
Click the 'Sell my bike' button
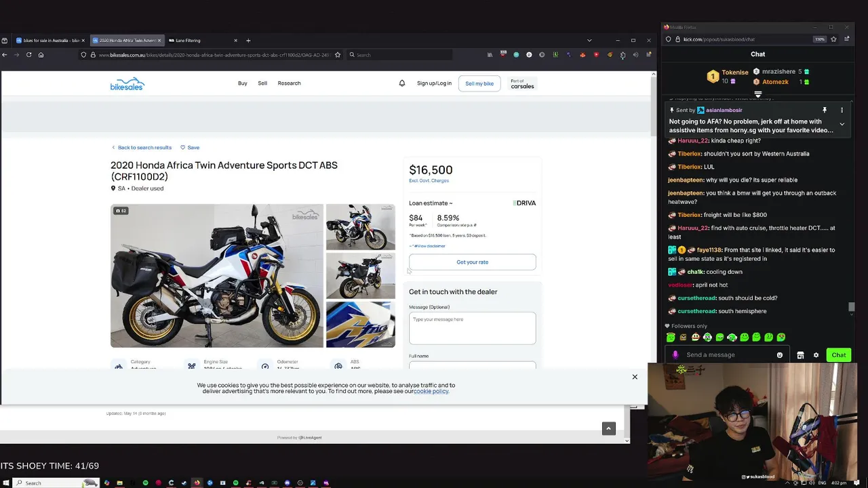pyautogui.click(x=479, y=83)
